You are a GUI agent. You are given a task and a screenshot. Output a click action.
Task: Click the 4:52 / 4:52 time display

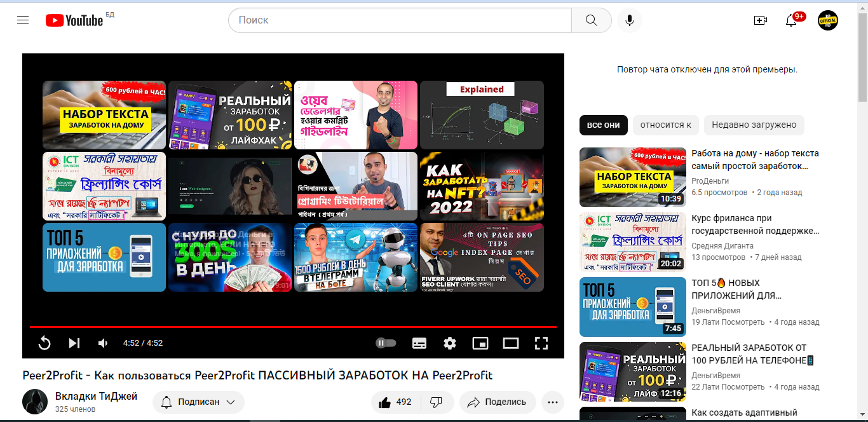143,343
